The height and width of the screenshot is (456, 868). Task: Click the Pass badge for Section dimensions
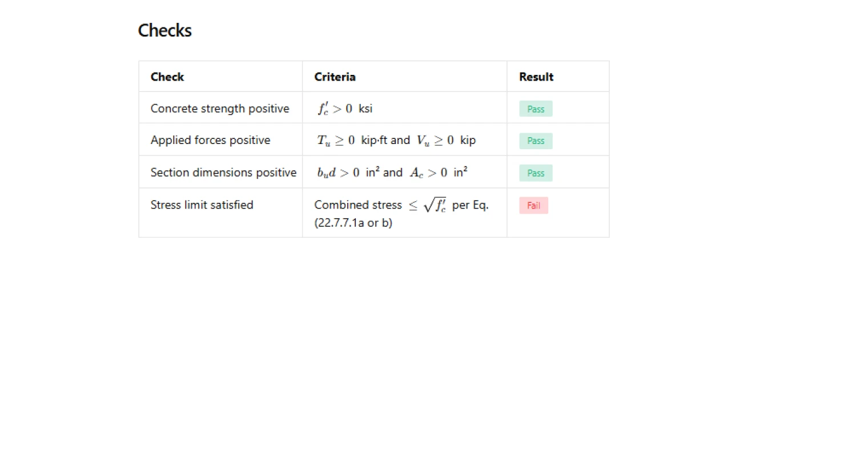tap(536, 173)
